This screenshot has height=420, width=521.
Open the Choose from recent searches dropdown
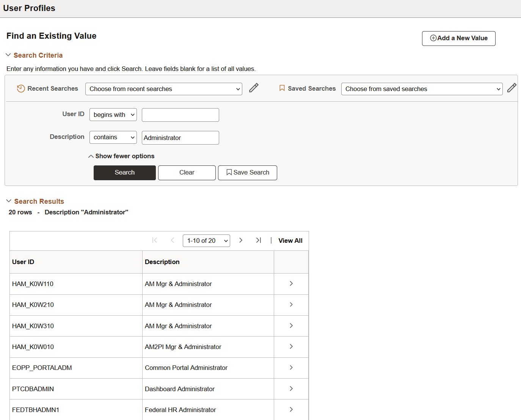tap(163, 89)
